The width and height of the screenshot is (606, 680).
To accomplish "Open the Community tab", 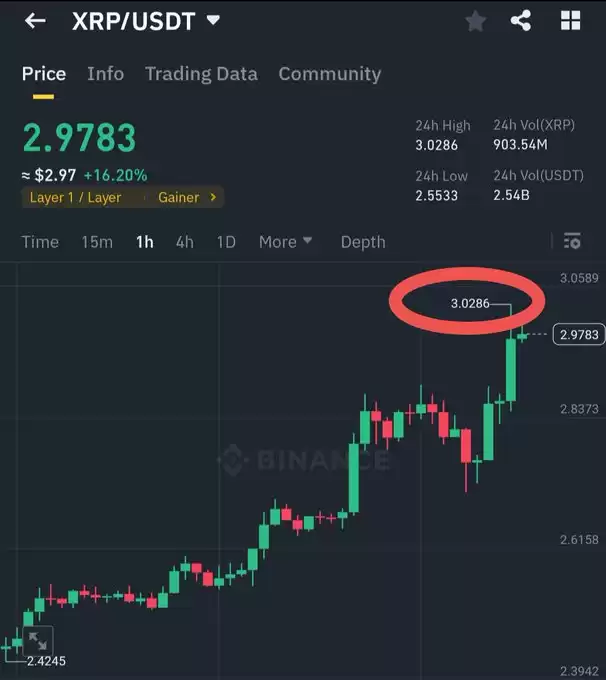I will (x=330, y=74).
